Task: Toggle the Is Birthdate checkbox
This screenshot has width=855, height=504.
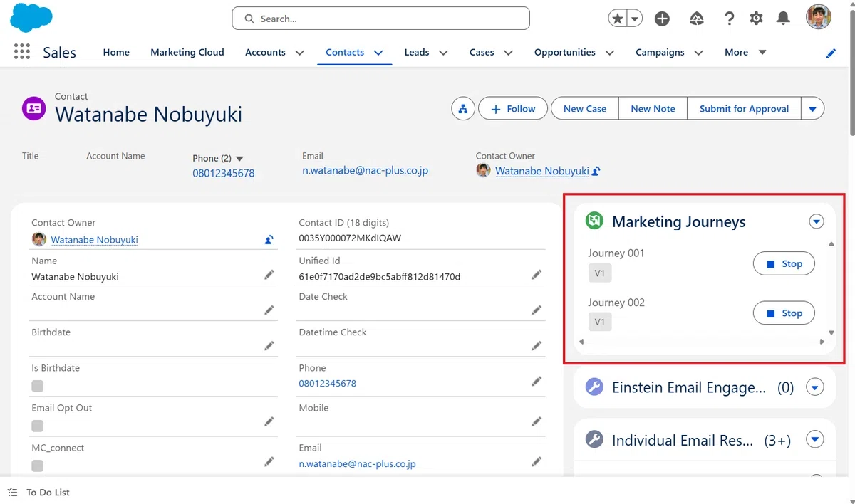Action: (x=38, y=386)
